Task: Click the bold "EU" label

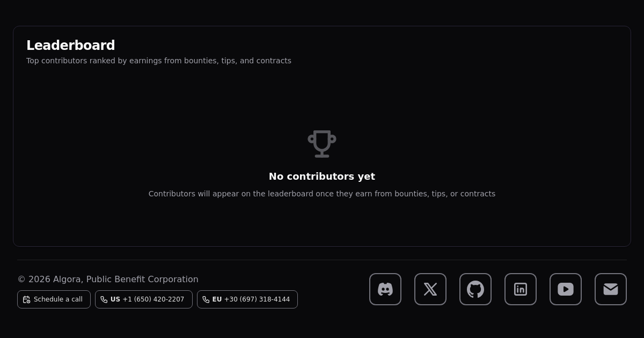Action: (217, 299)
